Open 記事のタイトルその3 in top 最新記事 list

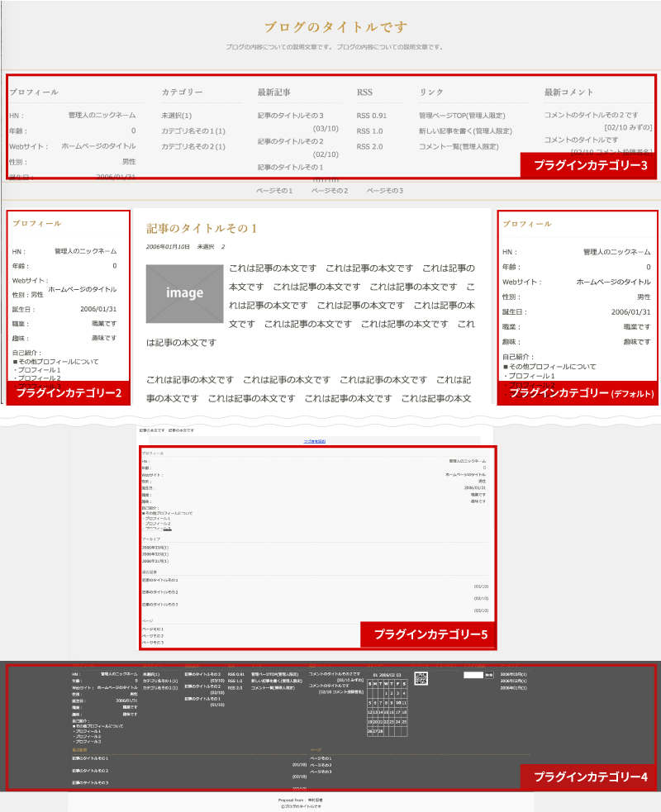pyautogui.click(x=291, y=116)
